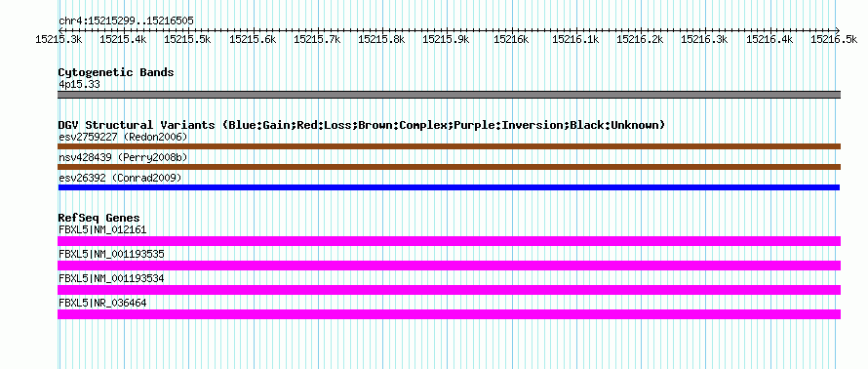
Task: Open nsv428439 (Perry2008b) variant label
Action: pyautogui.click(x=123, y=158)
